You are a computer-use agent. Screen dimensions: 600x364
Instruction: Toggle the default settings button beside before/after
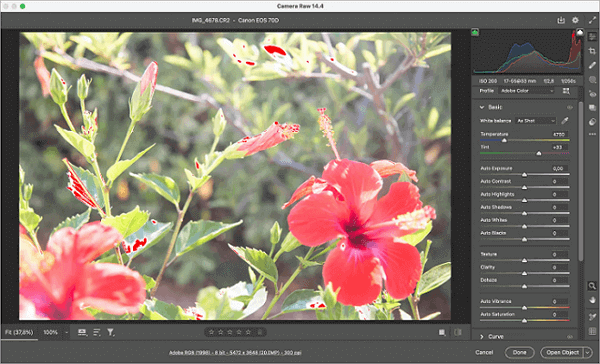pyautogui.click(x=458, y=332)
